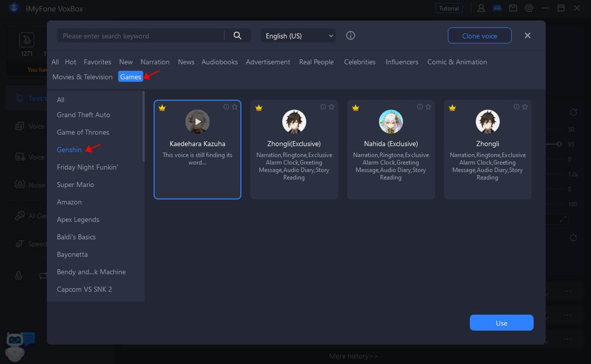
Task: Click the Clone voice button
Action: point(479,36)
